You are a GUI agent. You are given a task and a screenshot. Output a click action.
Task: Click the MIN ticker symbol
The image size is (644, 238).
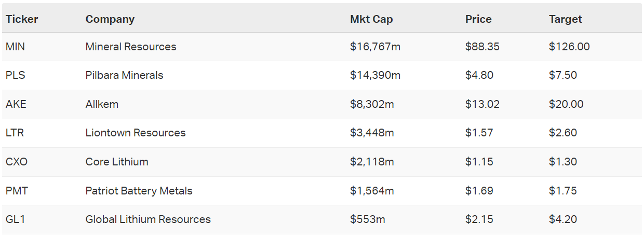15,47
